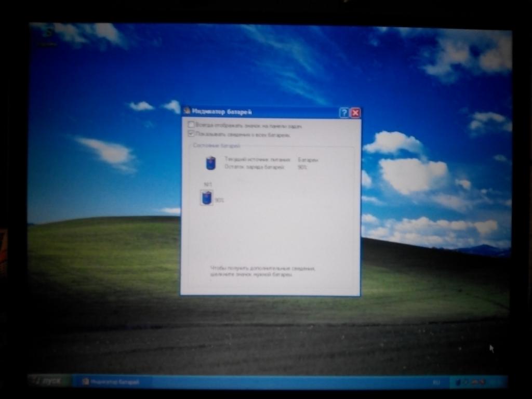Click the 'Состояние батарей' group label

point(217,145)
